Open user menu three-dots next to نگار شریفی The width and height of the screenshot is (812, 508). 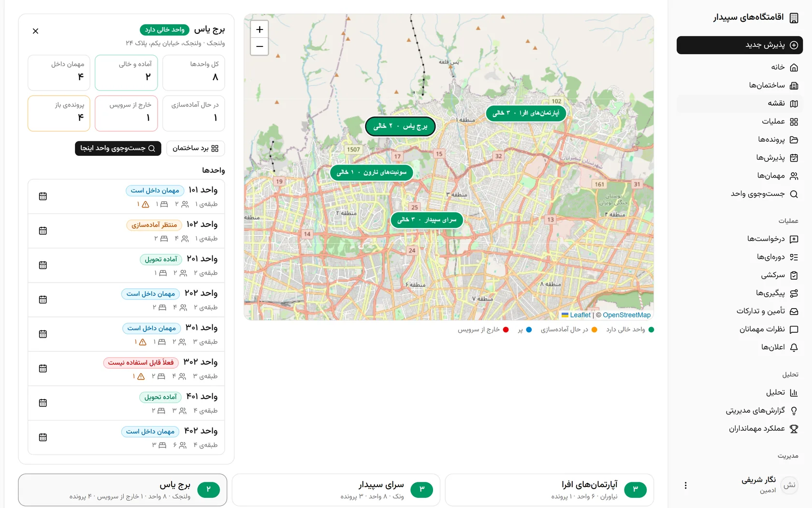(x=685, y=485)
